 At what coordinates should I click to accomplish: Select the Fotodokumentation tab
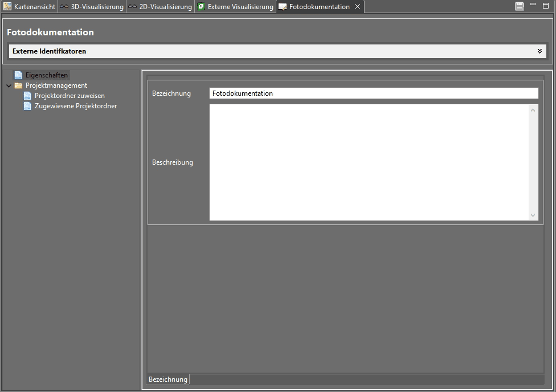(x=319, y=7)
